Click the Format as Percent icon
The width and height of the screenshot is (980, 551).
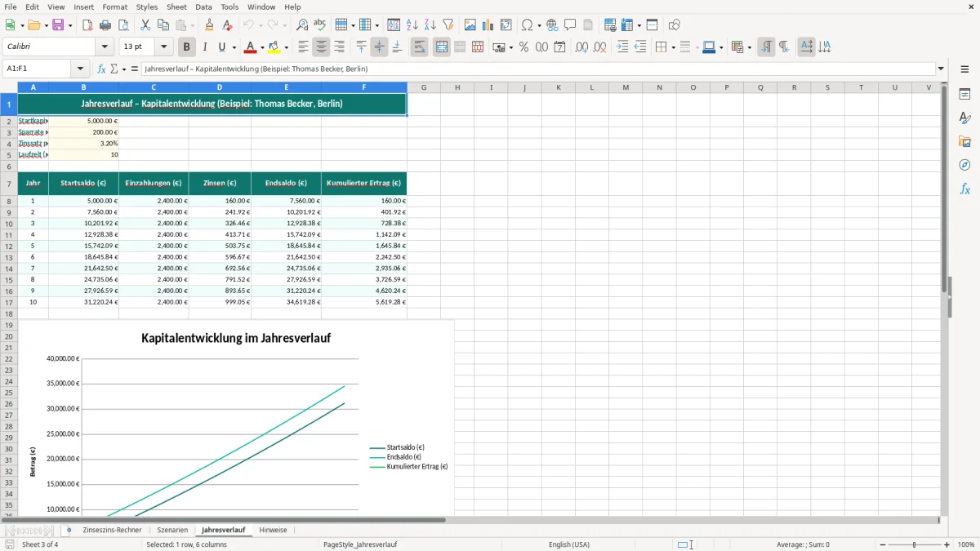[x=524, y=47]
